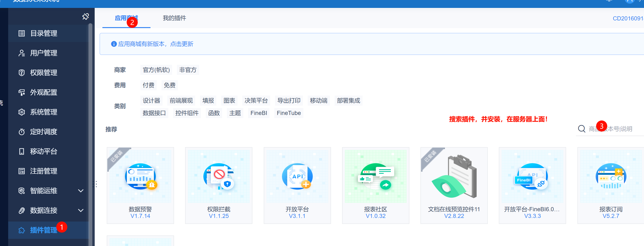
Task: Select the 设计器 category filter
Action: [151, 101]
